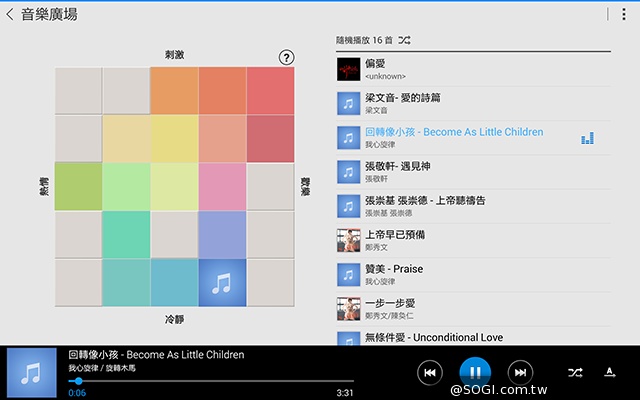This screenshot has width=640, height=400.
Task: Select the dark rose mood square in second row
Action: [x=270, y=139]
